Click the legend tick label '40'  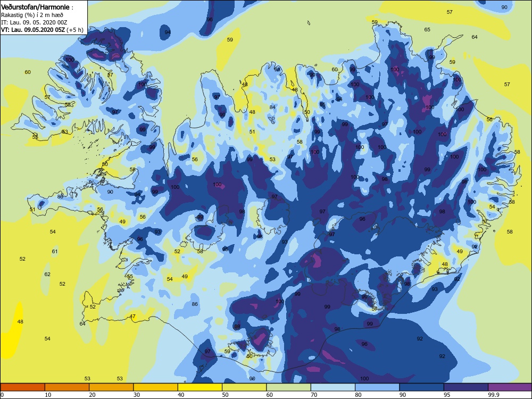[x=181, y=395]
